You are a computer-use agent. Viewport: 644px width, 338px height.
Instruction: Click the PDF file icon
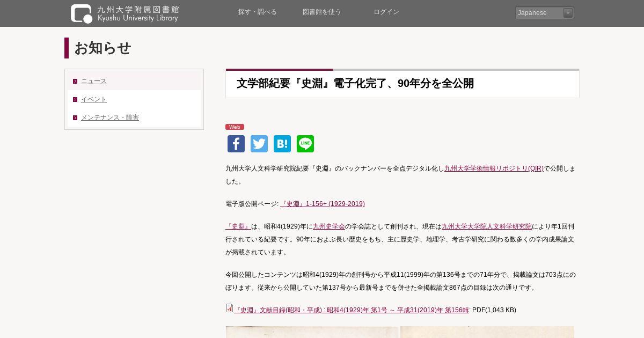(229, 308)
